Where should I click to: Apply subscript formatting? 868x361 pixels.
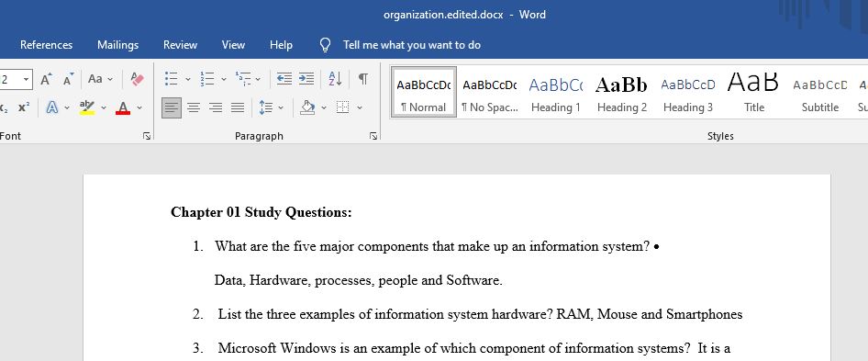[x=4, y=107]
